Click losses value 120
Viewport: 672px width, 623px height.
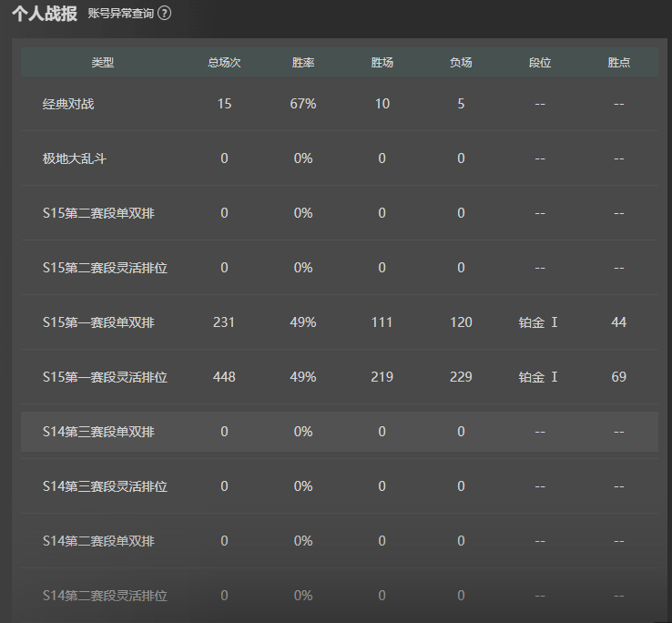click(x=461, y=322)
